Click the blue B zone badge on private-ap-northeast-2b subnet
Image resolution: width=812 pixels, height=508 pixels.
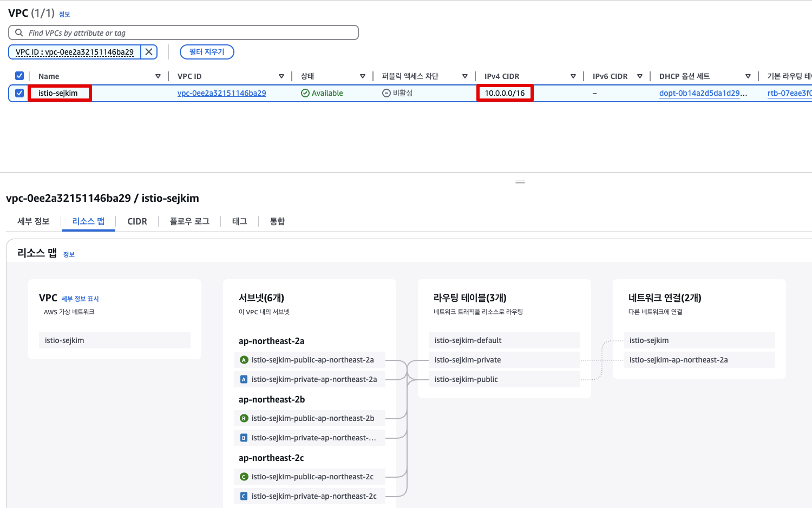(x=244, y=437)
